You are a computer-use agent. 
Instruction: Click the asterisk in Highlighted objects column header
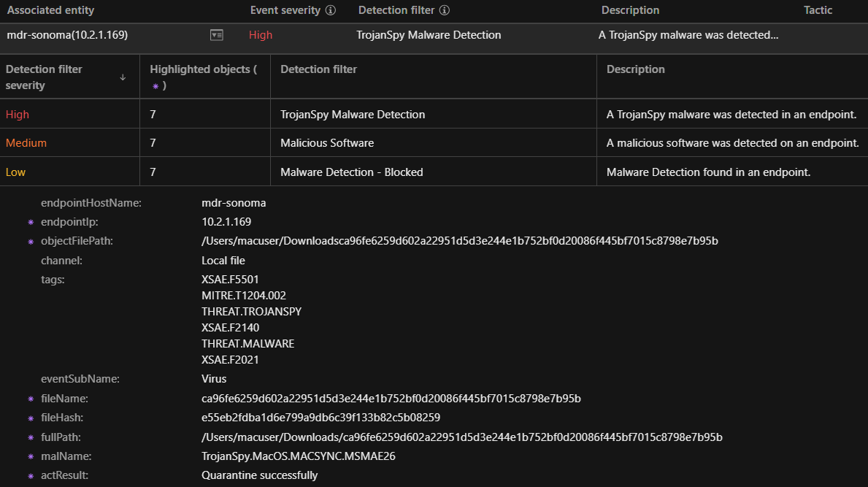tap(155, 86)
